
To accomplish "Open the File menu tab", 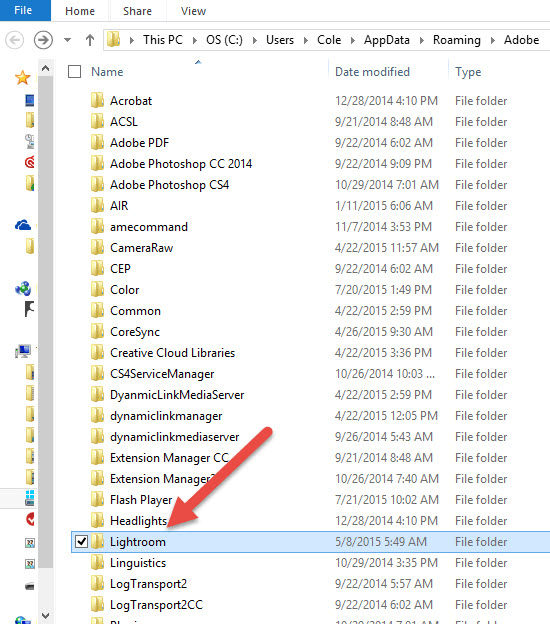I will point(23,10).
